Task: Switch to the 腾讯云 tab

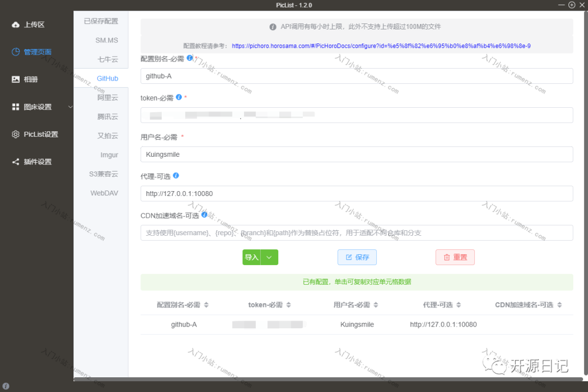Action: (108, 117)
